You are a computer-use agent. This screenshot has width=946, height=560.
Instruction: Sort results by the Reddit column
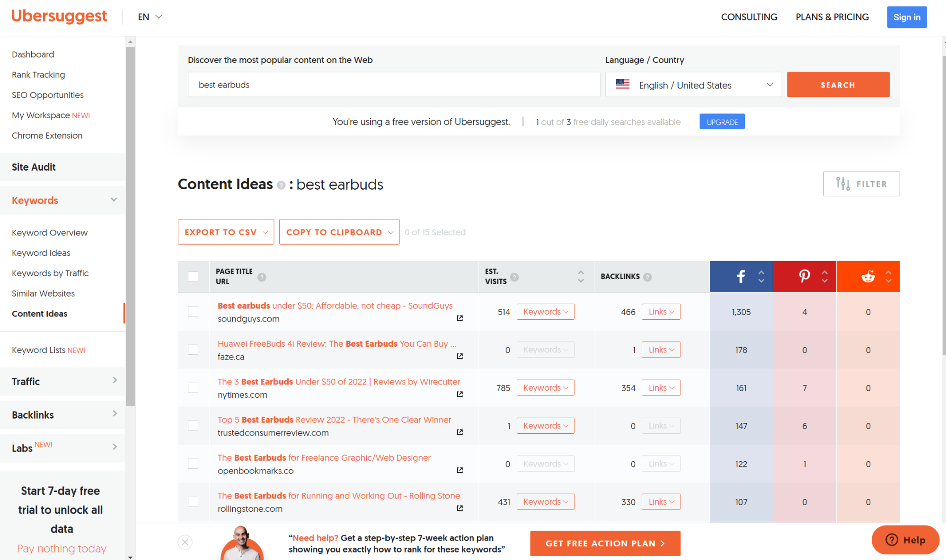888,277
